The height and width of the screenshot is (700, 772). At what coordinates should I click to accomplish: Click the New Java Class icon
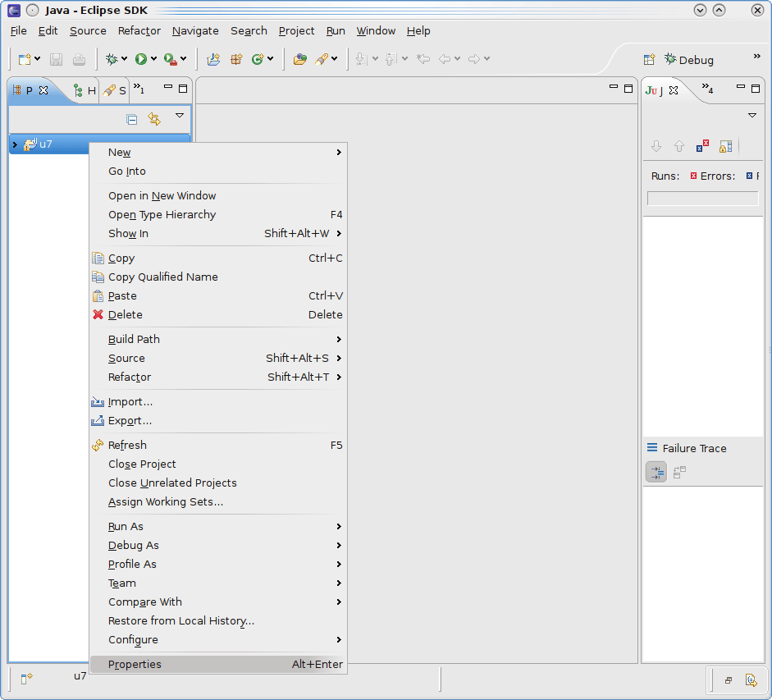(x=258, y=59)
